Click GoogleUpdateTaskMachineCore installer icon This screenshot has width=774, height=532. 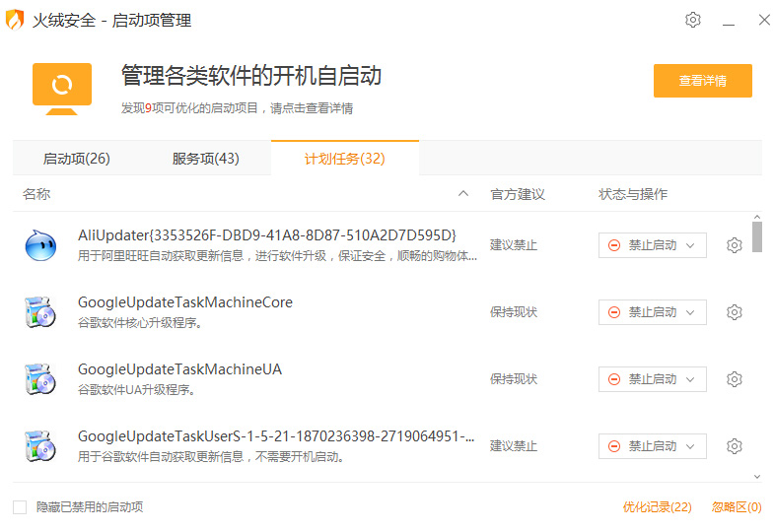click(x=40, y=312)
